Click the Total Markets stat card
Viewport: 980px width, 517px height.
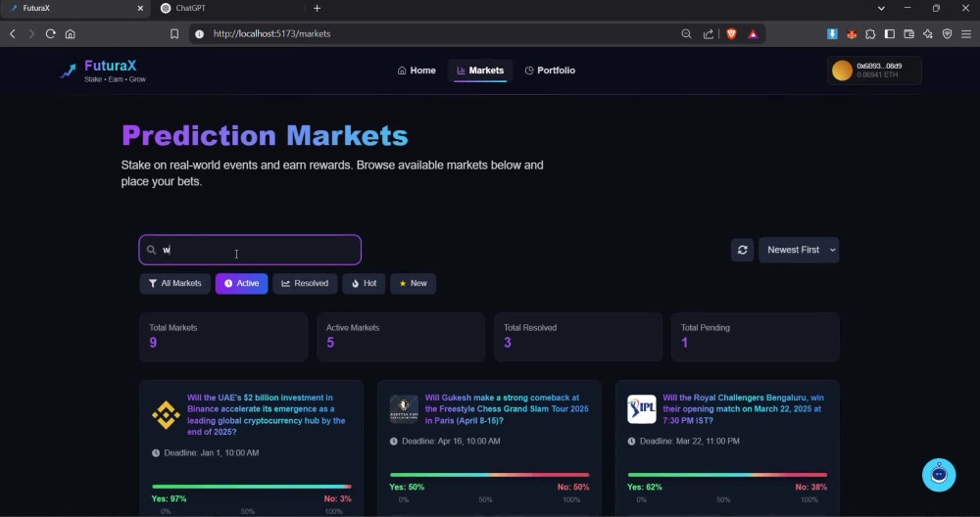(223, 337)
